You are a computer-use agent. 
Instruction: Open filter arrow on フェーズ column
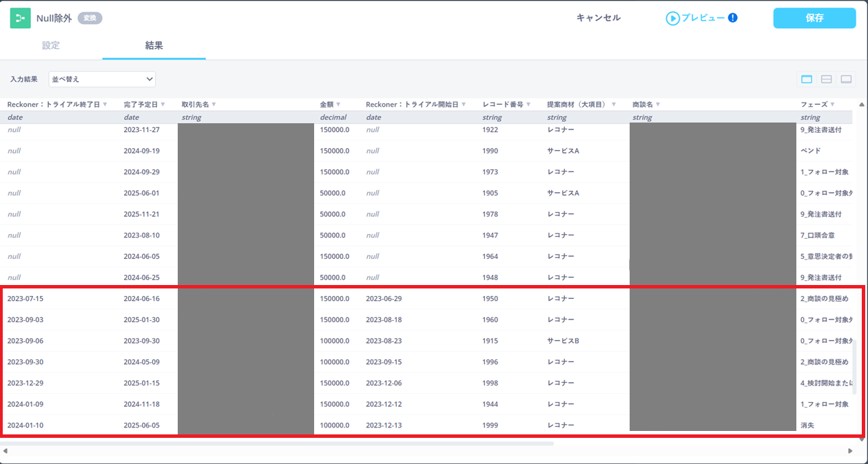coord(834,105)
